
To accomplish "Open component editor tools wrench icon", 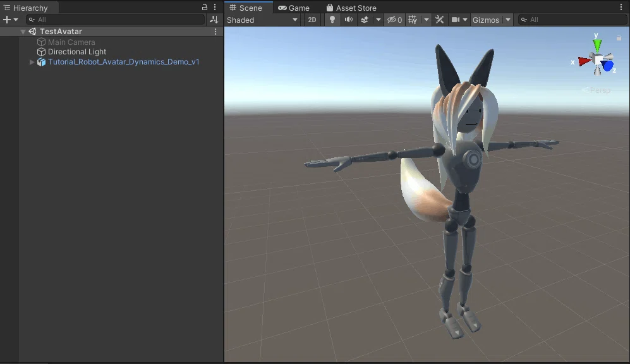I will point(439,20).
